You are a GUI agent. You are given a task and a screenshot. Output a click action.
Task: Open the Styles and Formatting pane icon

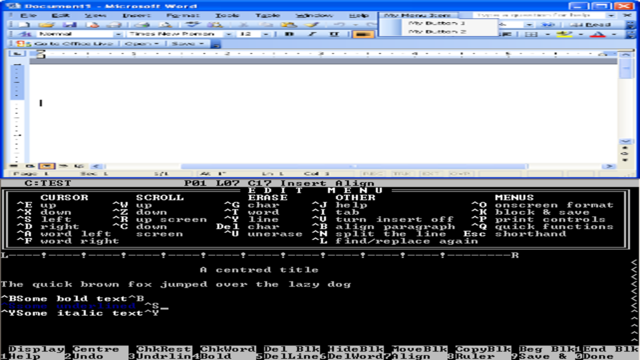tap(24, 34)
